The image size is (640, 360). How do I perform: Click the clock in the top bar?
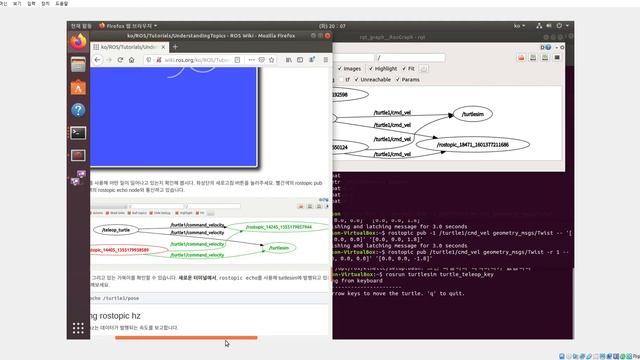[x=332, y=26]
